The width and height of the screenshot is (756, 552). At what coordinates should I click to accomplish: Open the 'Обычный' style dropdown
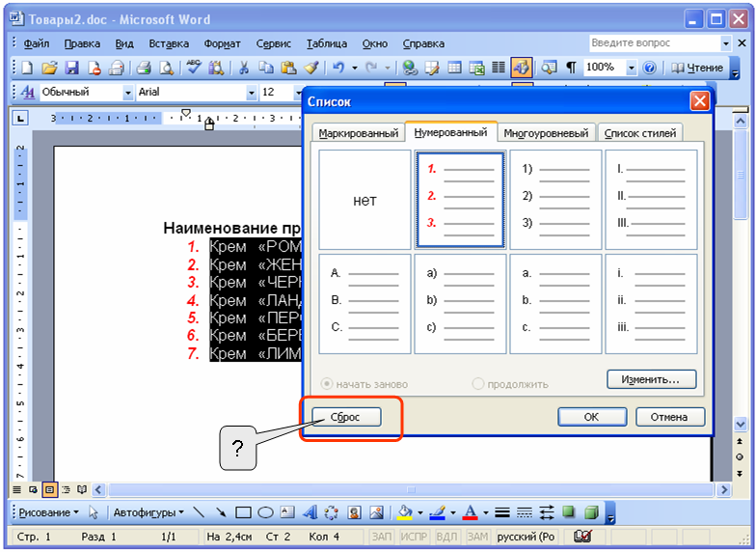(x=128, y=93)
